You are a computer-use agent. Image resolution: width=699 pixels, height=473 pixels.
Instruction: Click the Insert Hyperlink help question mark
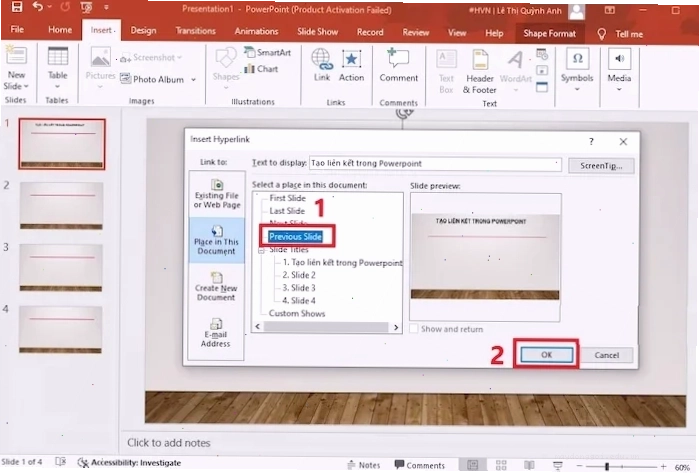(591, 141)
